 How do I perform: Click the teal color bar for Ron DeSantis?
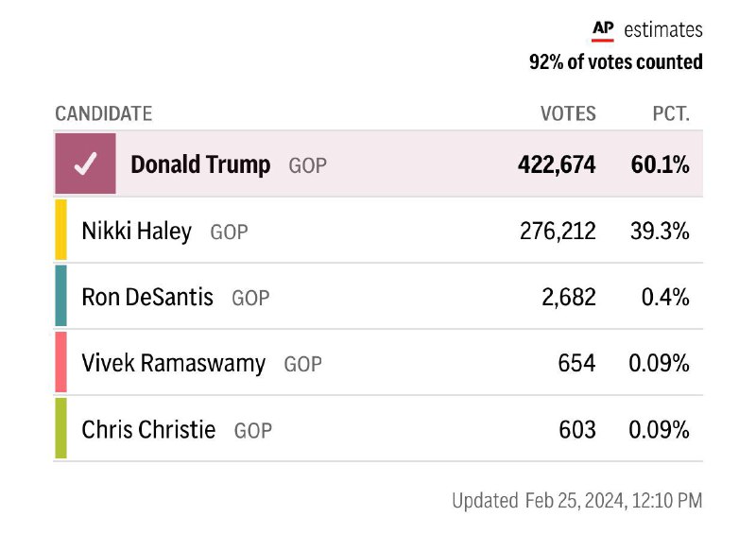60,297
